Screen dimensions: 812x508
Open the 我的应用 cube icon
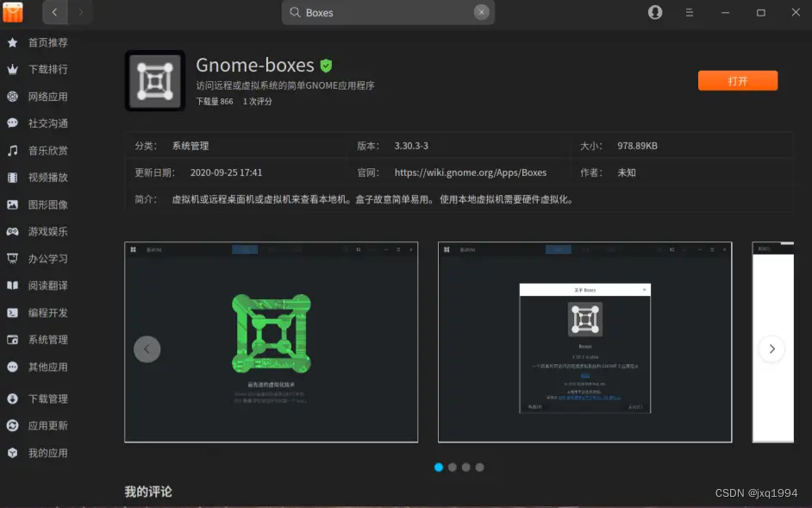coord(12,453)
